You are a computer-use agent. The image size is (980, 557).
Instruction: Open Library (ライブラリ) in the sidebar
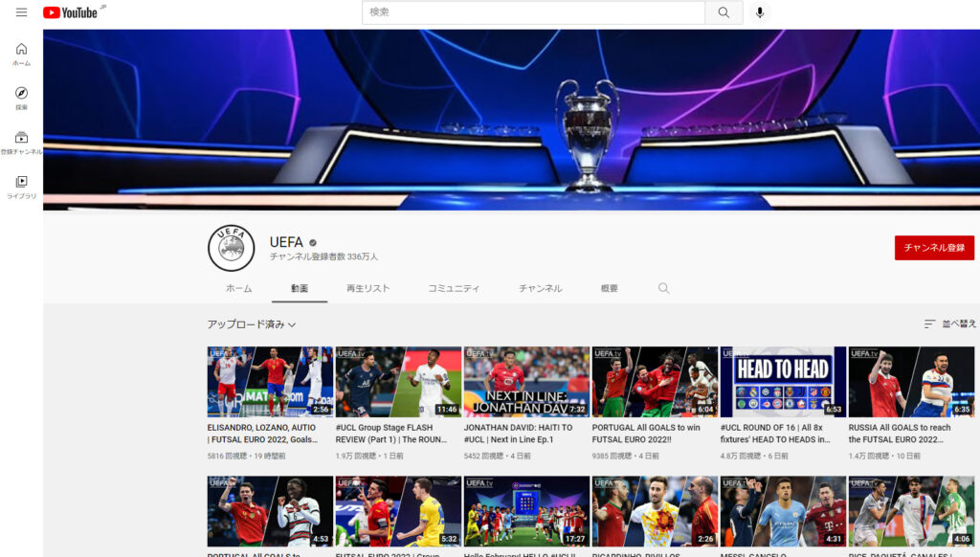[21, 187]
